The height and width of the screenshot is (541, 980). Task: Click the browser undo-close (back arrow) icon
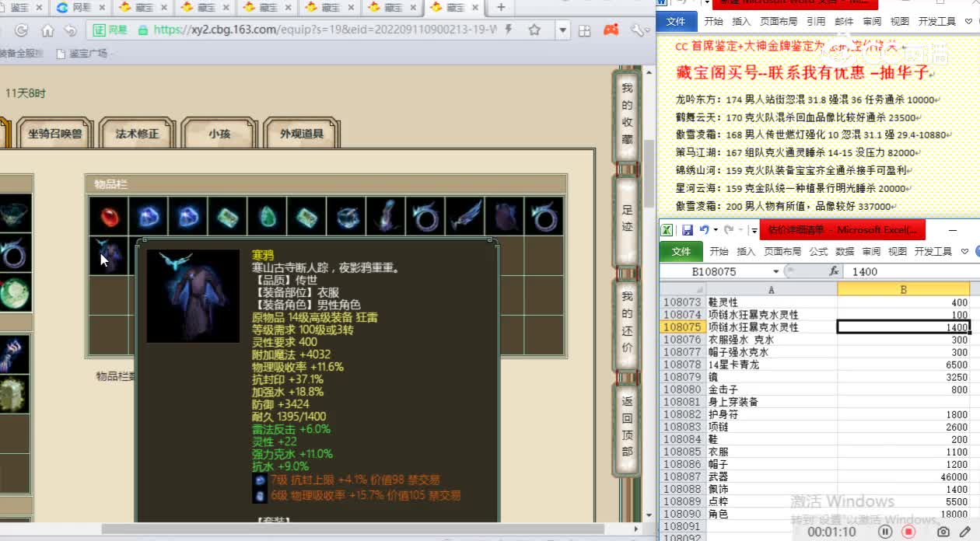click(71, 30)
